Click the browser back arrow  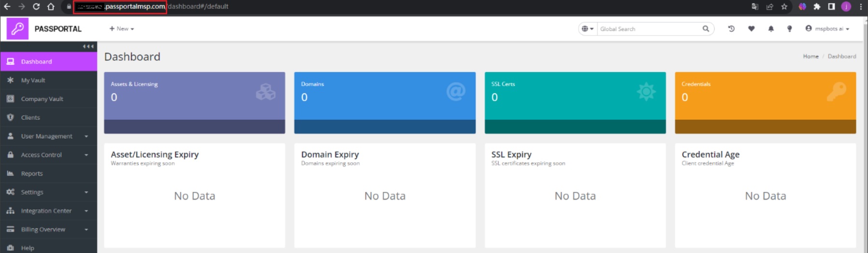pyautogui.click(x=7, y=6)
